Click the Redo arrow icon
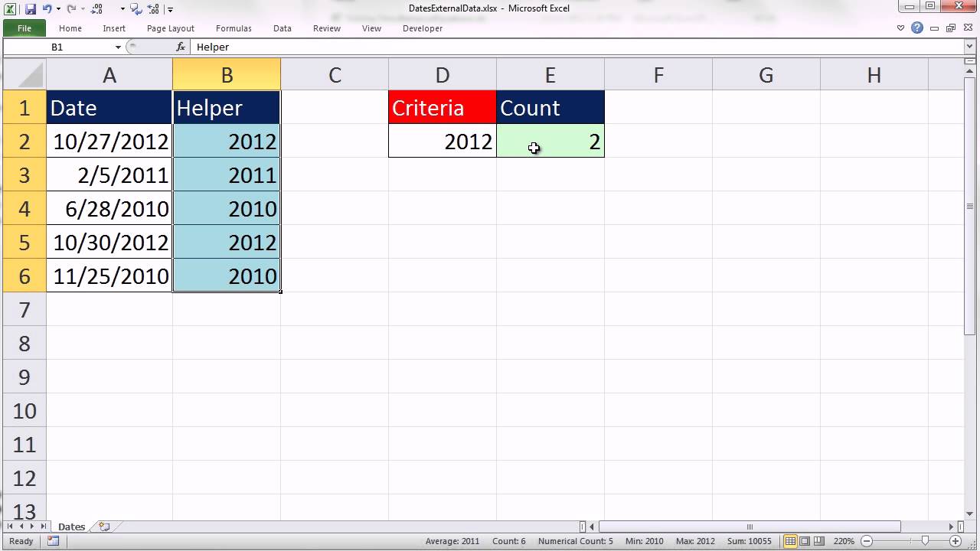This screenshot has width=980, height=551. coord(71,9)
